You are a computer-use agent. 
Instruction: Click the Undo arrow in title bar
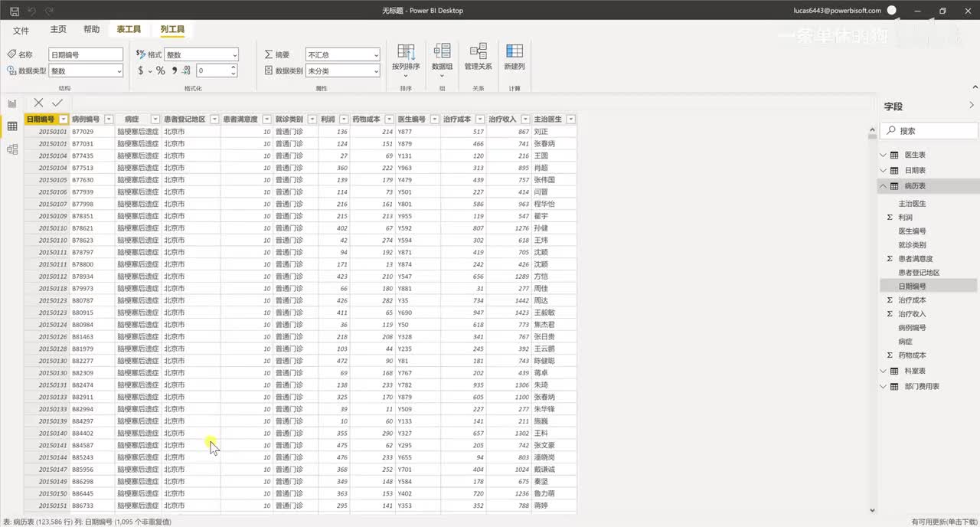[x=32, y=11]
